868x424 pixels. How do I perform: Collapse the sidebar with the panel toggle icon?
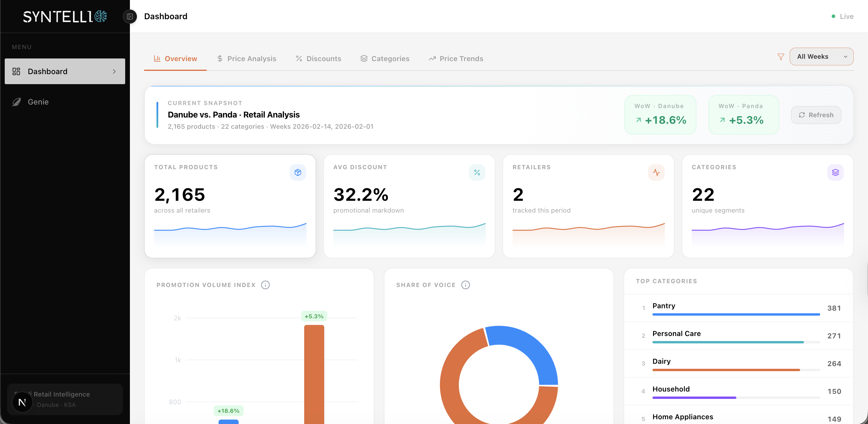130,17
